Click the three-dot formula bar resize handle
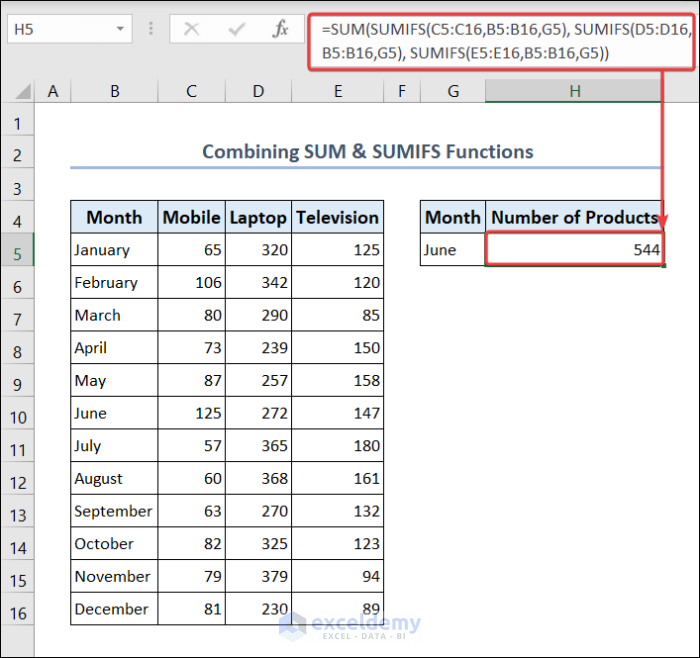The height and width of the screenshot is (658, 700). (150, 29)
